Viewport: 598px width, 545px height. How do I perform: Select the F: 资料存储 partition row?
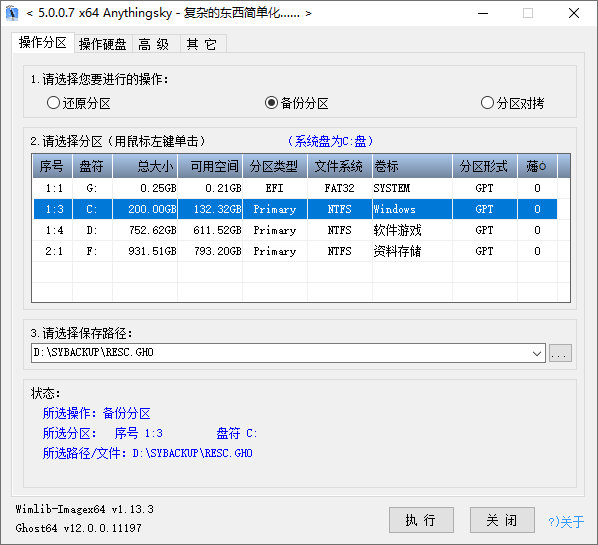coord(295,251)
